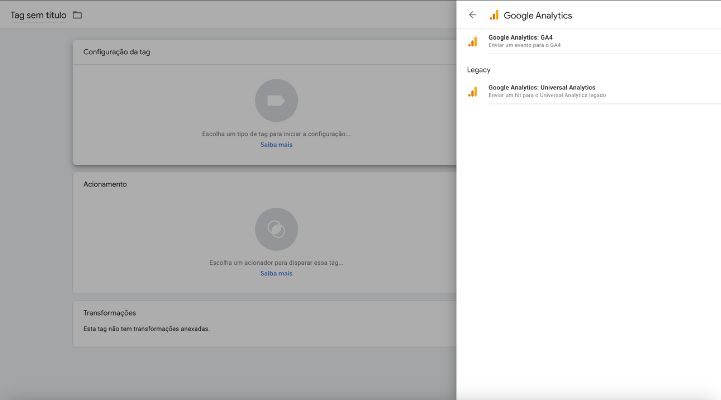This screenshot has height=400, width=721.
Task: Click the Legacy section label
Action: [x=479, y=70]
